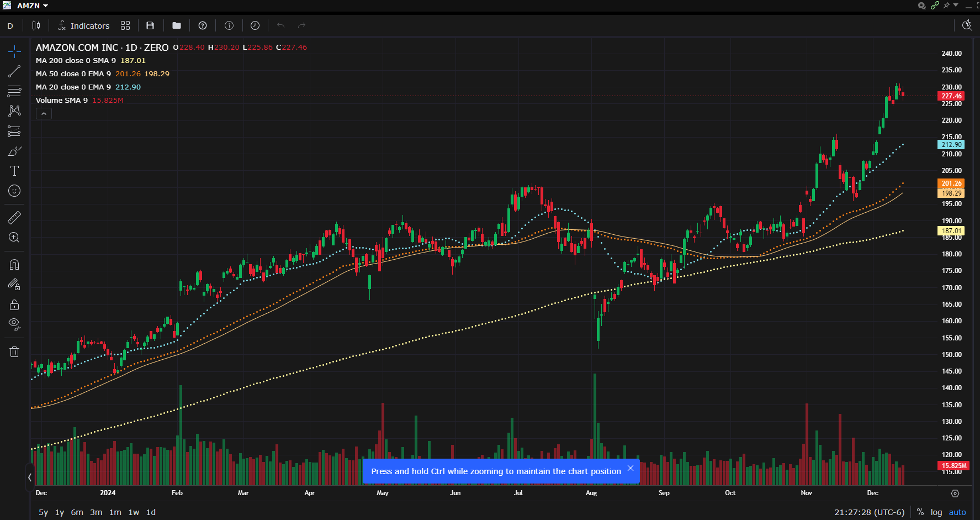Save the current chart layout

coord(150,25)
